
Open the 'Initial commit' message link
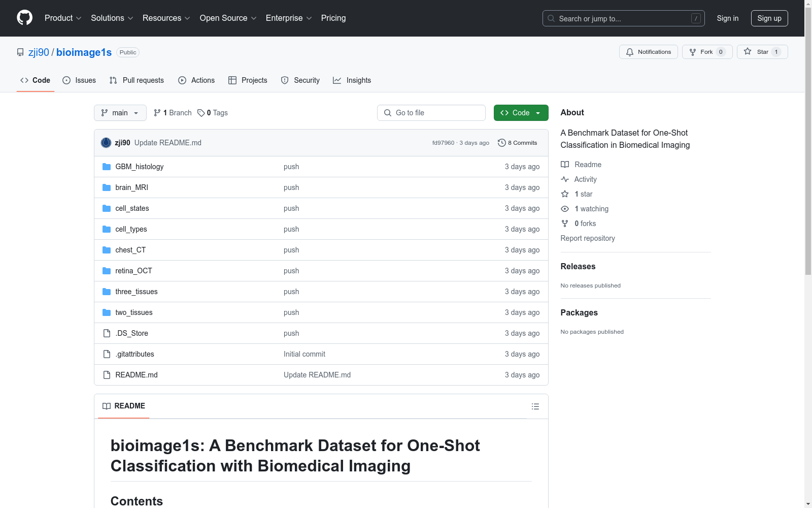[x=304, y=354]
